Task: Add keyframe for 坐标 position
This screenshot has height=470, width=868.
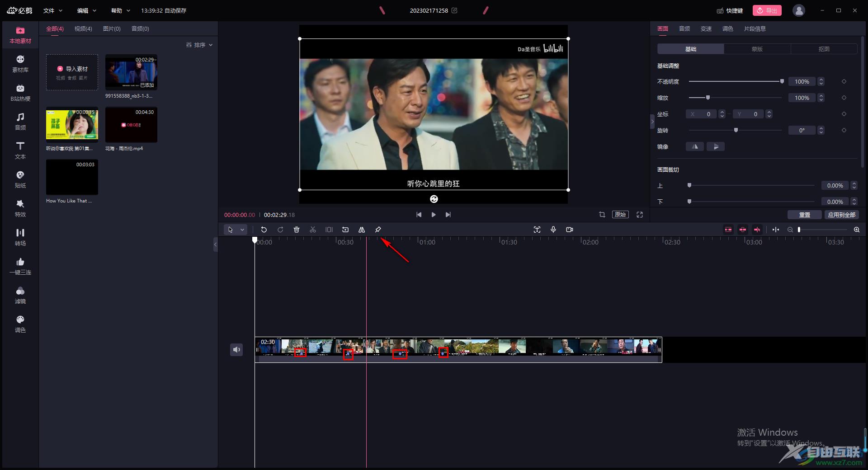Action: click(x=844, y=114)
